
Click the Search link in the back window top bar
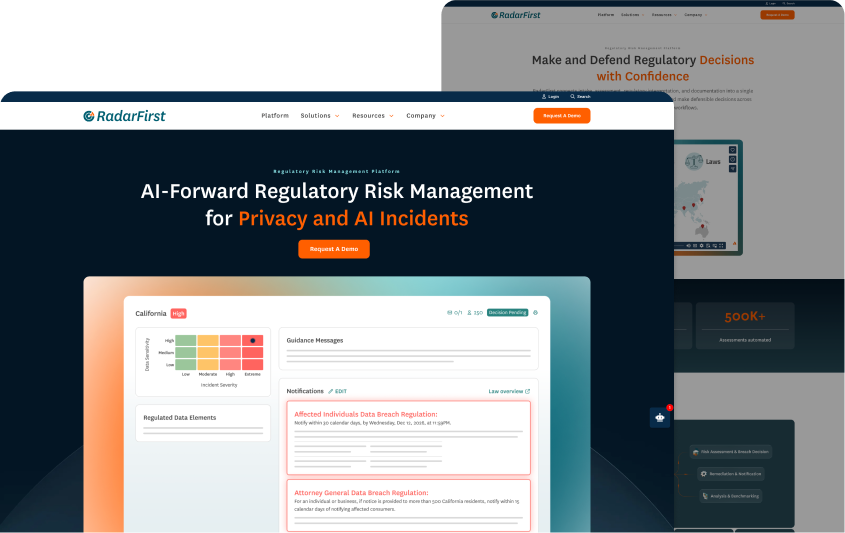[788, 3]
